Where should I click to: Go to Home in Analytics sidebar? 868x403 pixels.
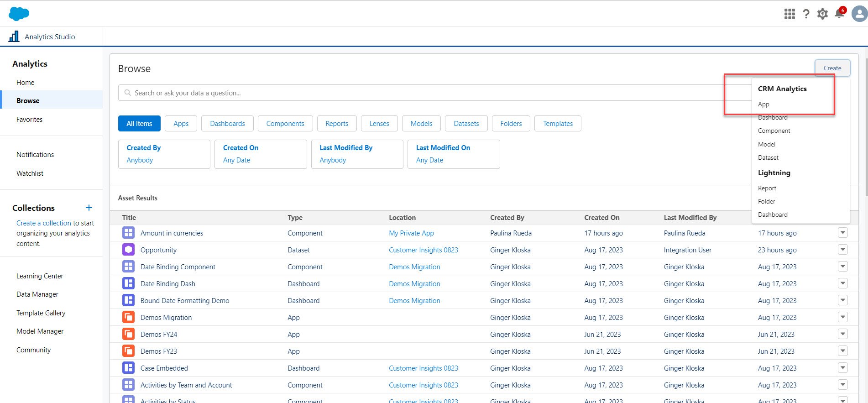point(26,83)
